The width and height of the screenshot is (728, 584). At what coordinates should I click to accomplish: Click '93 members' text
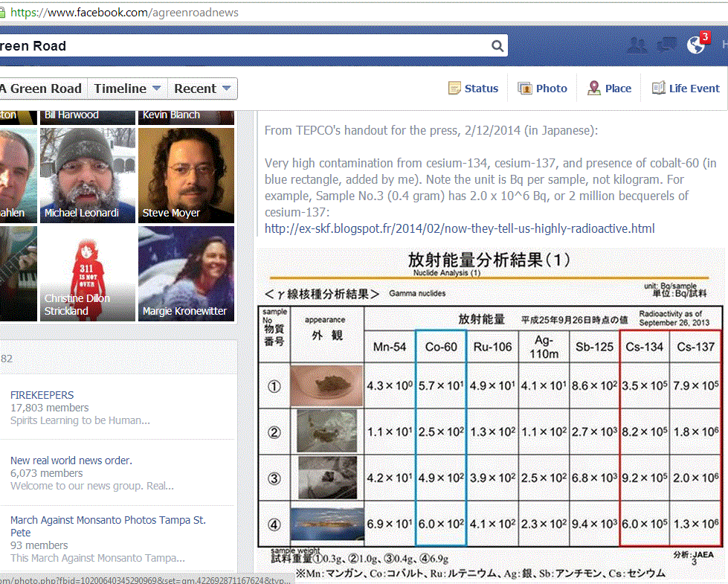(x=39, y=545)
